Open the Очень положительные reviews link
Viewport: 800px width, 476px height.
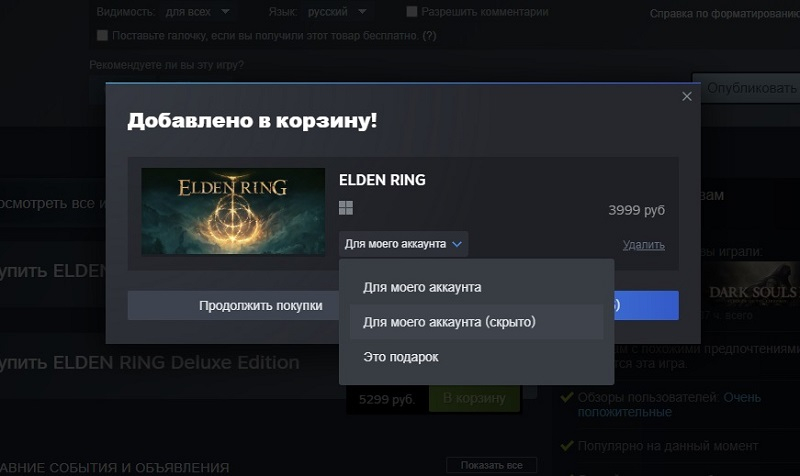[669, 405]
